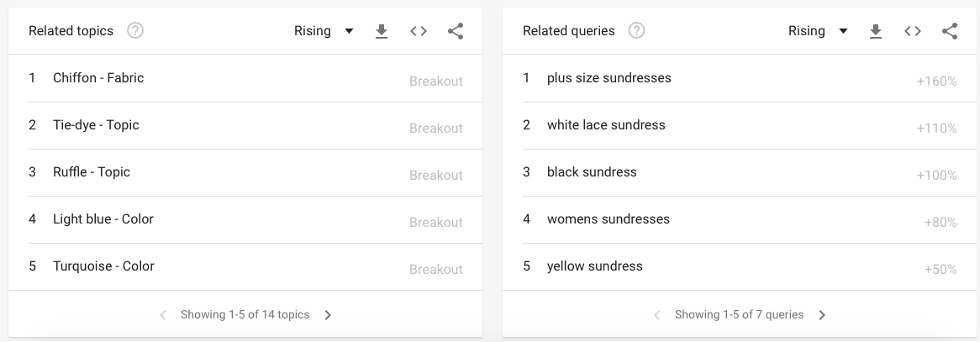This screenshot has height=342, width=980.
Task: Select the plus size sundresses query
Action: click(x=740, y=78)
